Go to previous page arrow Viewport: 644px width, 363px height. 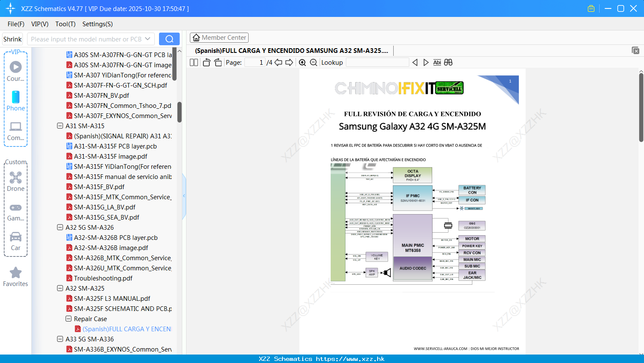[x=278, y=62]
